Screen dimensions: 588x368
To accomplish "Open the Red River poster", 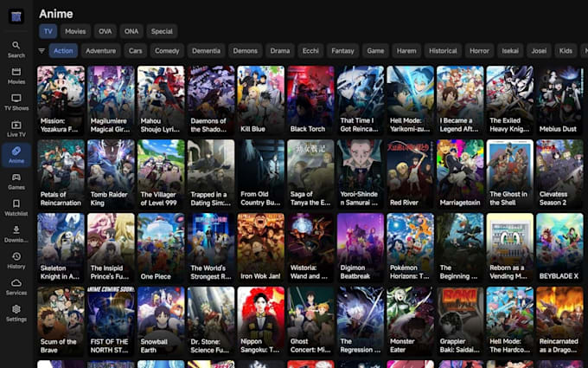I will [410, 174].
